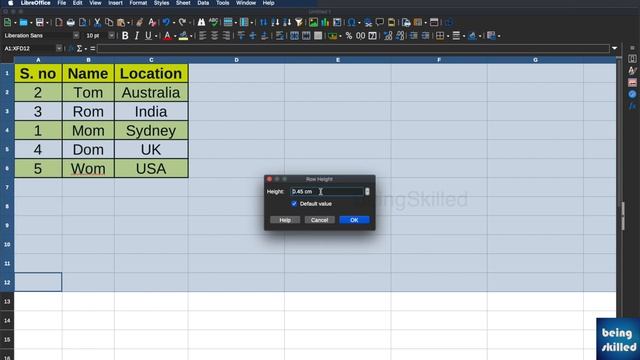
Task: Click the Undo arrow icon
Action: [165, 22]
